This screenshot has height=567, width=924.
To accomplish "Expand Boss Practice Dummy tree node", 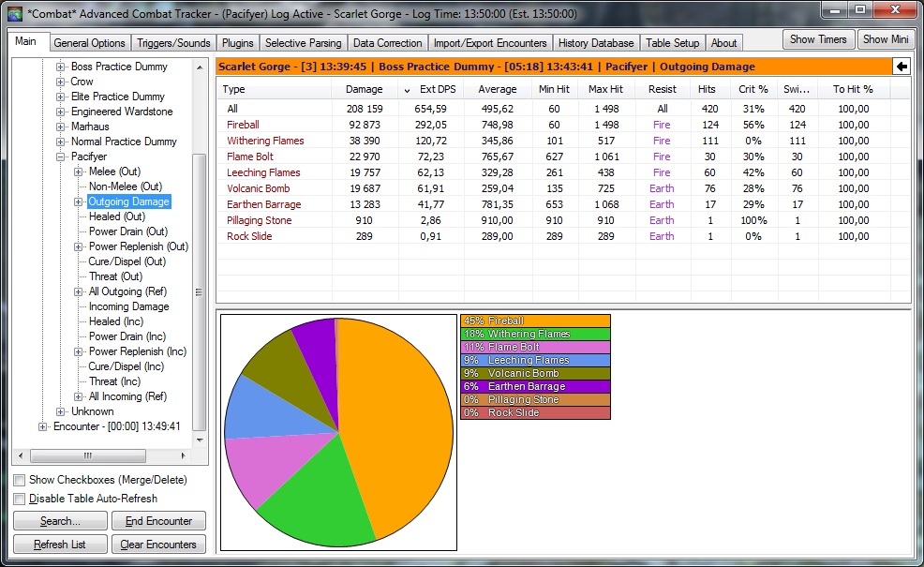I will pyautogui.click(x=60, y=67).
